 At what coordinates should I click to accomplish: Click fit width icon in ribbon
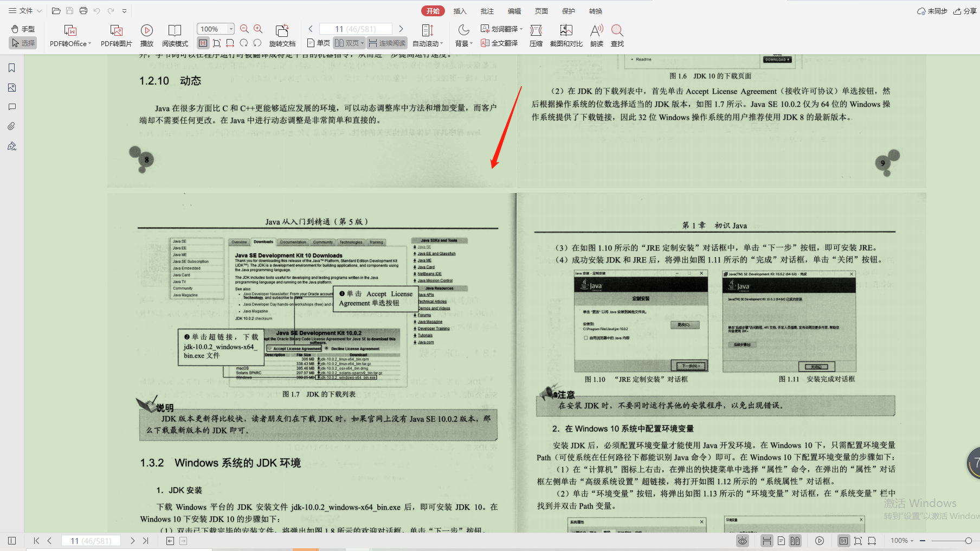click(230, 43)
